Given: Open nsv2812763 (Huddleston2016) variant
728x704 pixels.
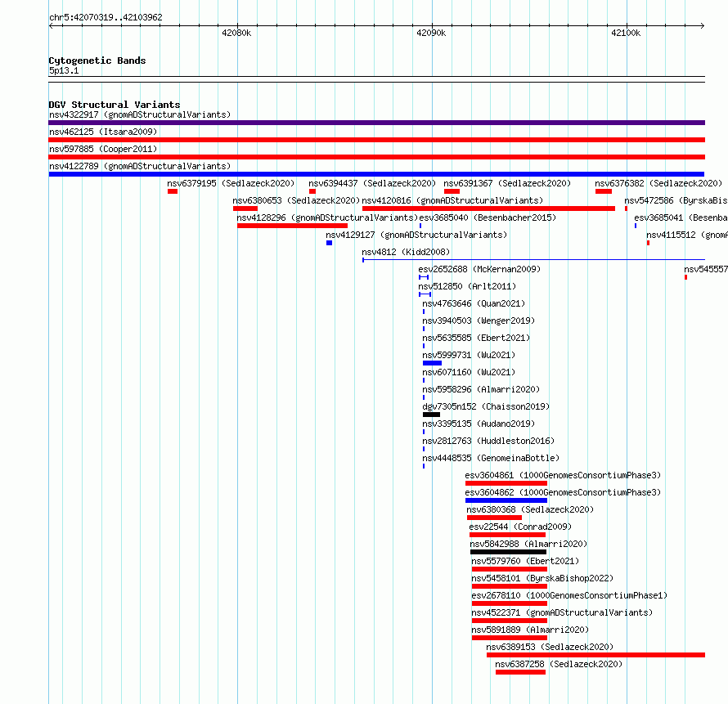Looking at the screenshot, I should tap(488, 441).
